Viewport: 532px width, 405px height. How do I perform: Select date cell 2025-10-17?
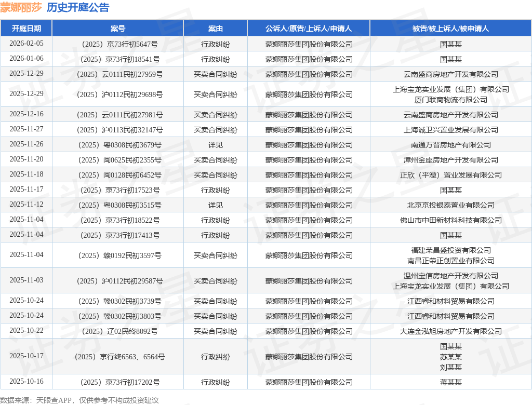pos(26,356)
